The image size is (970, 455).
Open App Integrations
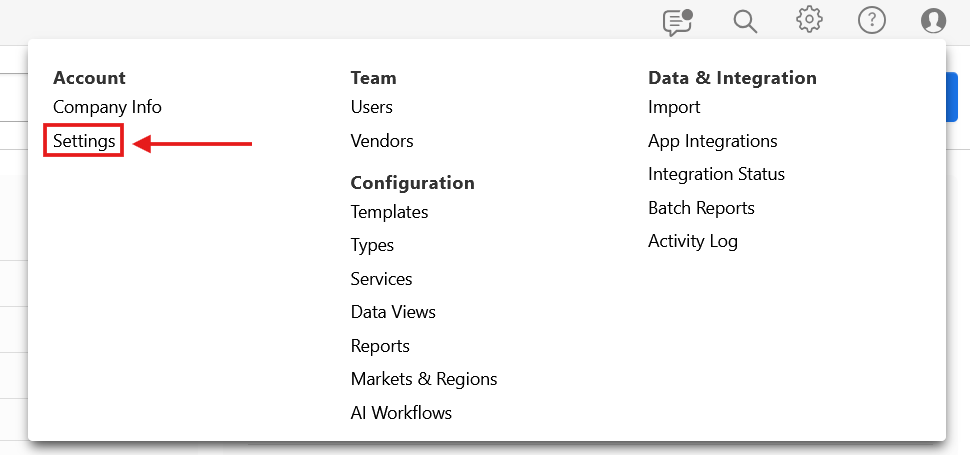pyautogui.click(x=712, y=141)
